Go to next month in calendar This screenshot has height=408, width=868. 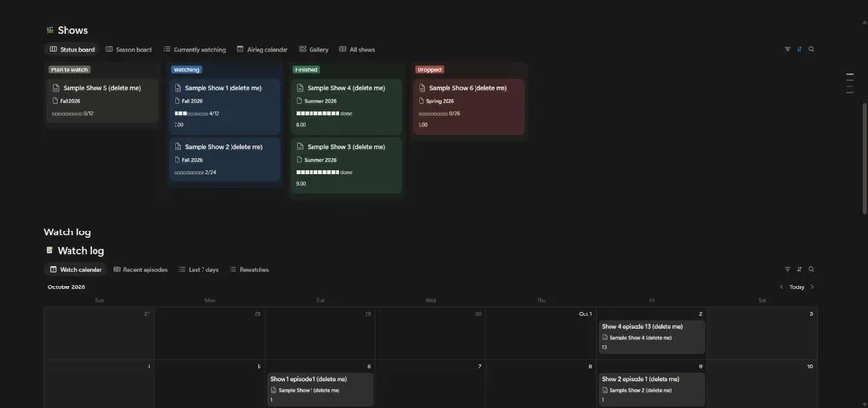click(812, 286)
